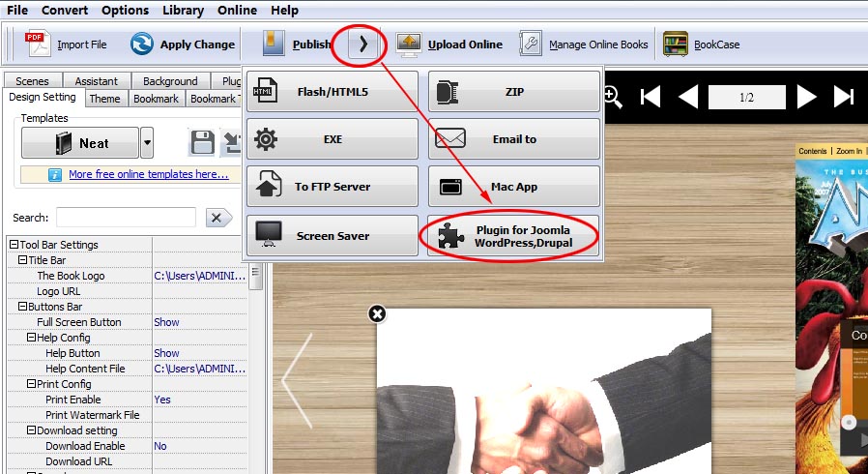The width and height of the screenshot is (868, 474).
Task: Open Manage Online Books
Action: [584, 44]
